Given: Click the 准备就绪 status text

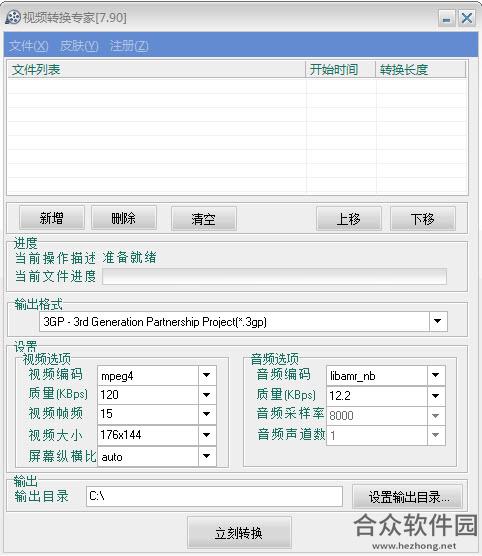Looking at the screenshot, I should pos(129,257).
